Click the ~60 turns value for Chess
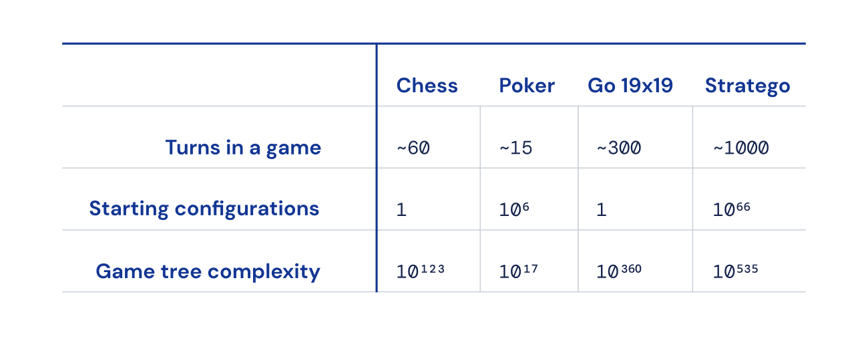The width and height of the screenshot is (868, 337). click(413, 148)
